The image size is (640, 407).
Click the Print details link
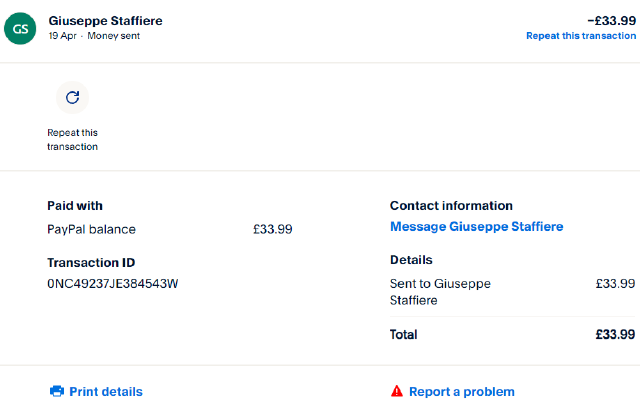tap(105, 391)
